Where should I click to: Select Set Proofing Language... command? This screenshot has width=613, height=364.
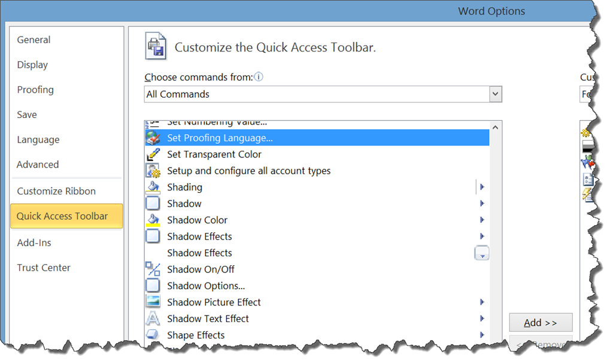317,138
